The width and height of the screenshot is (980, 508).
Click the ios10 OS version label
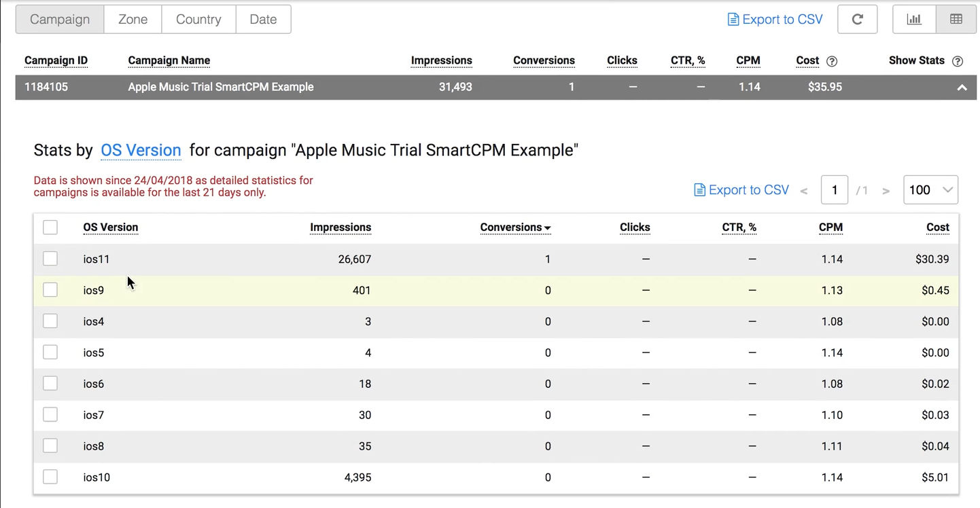(97, 478)
